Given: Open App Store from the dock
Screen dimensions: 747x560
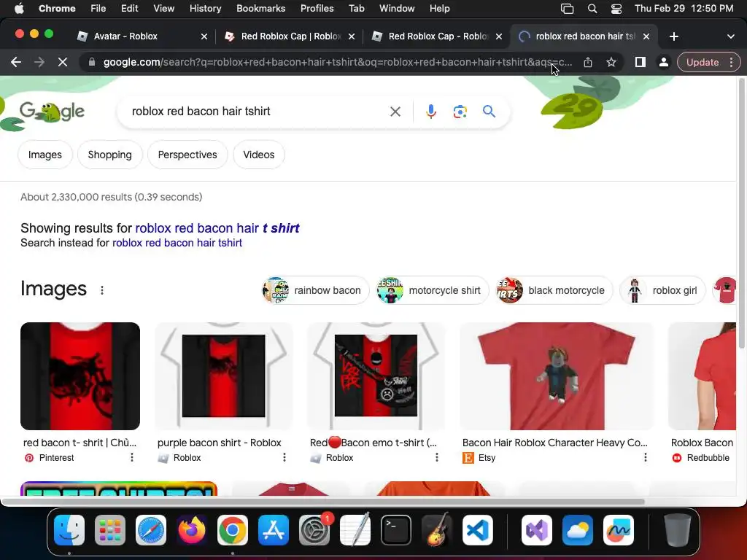Looking at the screenshot, I should tap(274, 530).
